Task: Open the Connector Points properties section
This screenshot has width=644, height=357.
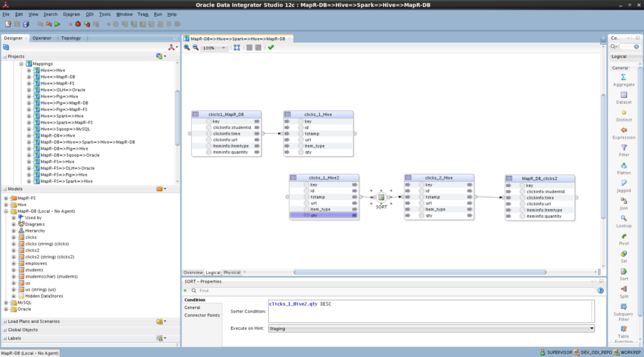Action: click(x=202, y=315)
